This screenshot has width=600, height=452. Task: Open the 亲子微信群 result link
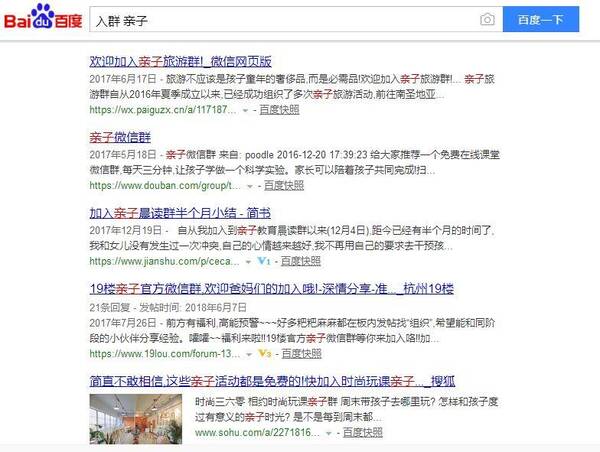pos(120,137)
